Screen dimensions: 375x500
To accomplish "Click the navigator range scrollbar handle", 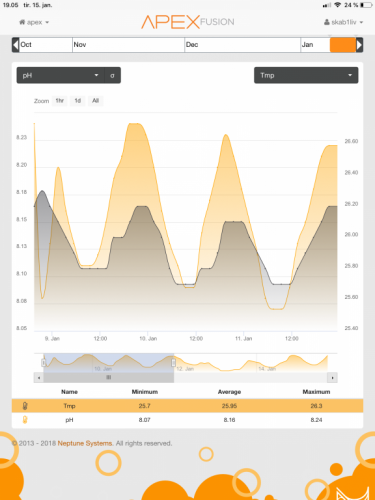I will coord(109,378).
